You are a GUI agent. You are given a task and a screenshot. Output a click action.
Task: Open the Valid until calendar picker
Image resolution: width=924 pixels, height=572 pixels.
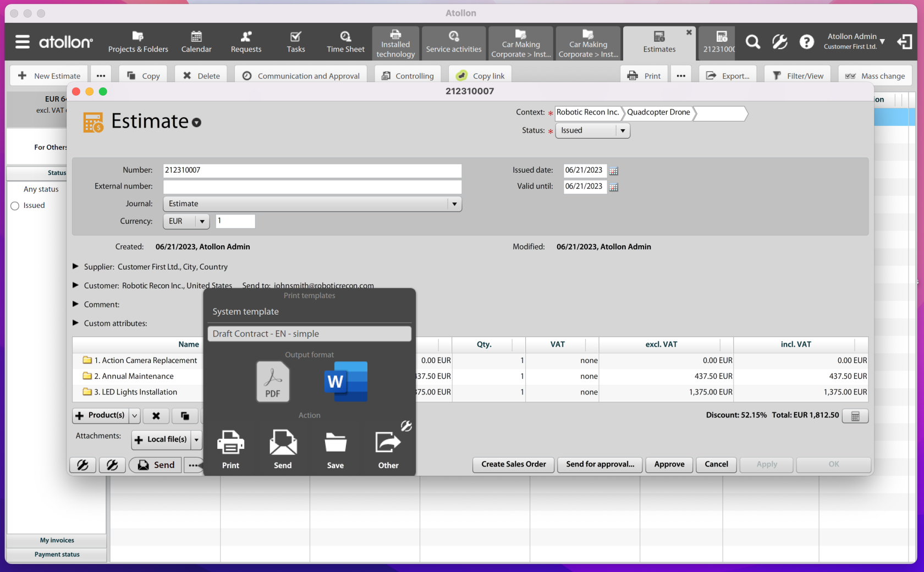[614, 187]
